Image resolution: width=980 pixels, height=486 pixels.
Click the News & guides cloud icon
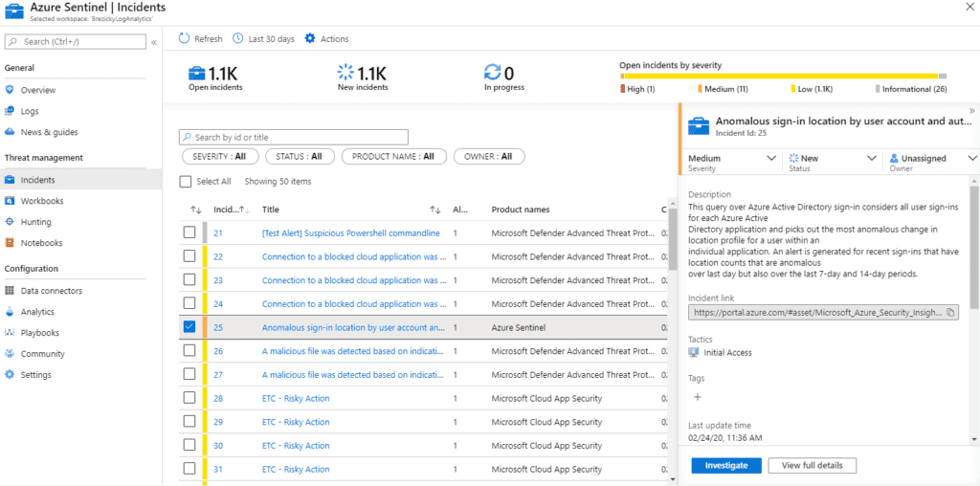(10, 132)
